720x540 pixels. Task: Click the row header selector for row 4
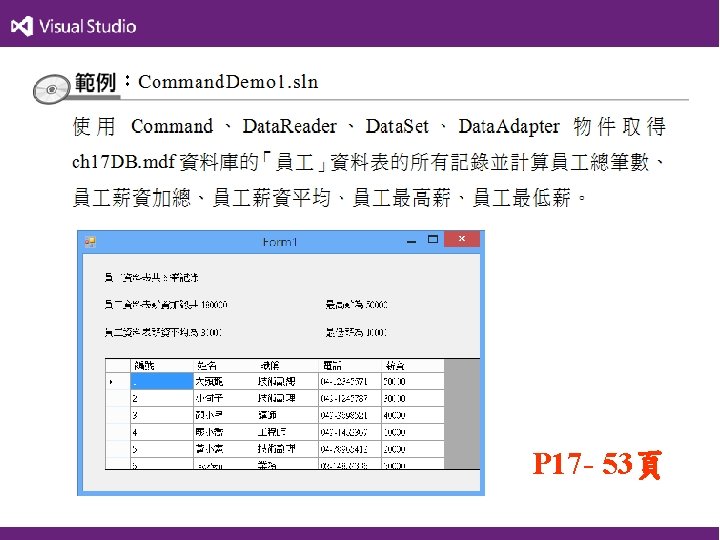pyautogui.click(x=118, y=432)
